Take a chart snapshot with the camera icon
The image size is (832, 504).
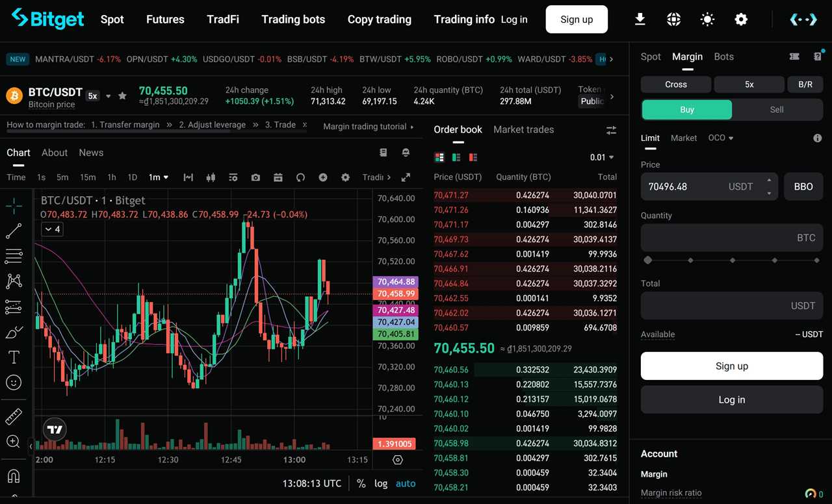click(255, 177)
